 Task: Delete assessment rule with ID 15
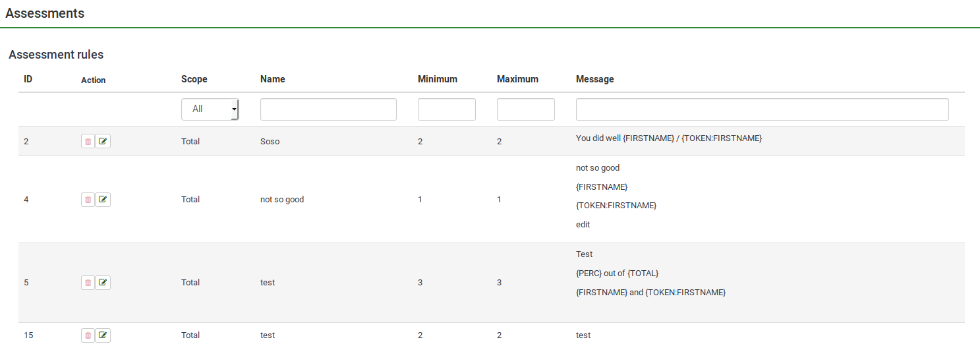coord(88,335)
